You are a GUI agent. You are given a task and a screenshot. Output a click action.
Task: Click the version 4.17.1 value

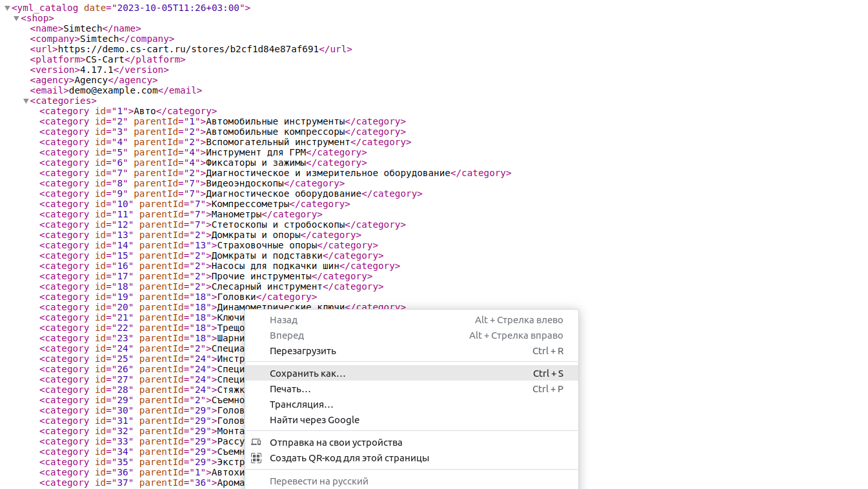97,70
